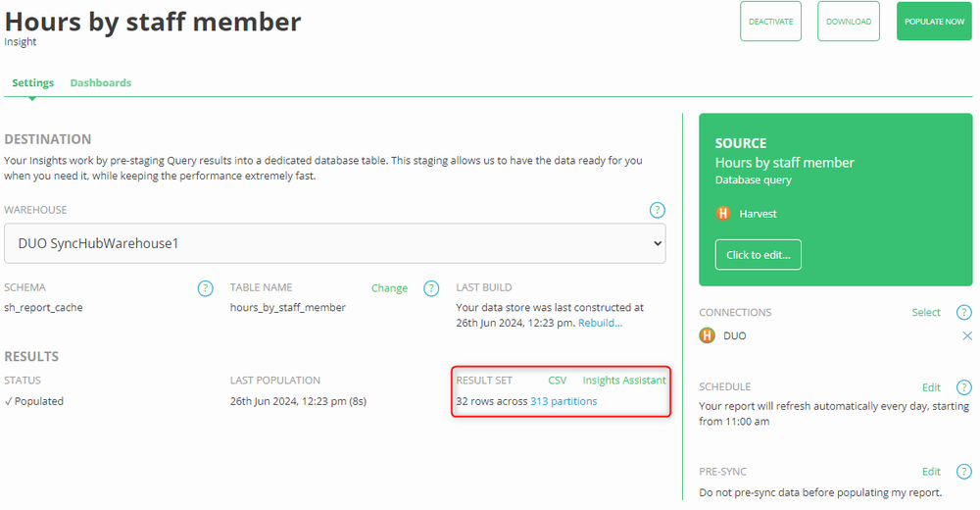Click the Download button
This screenshot has height=510, width=980.
point(849,22)
